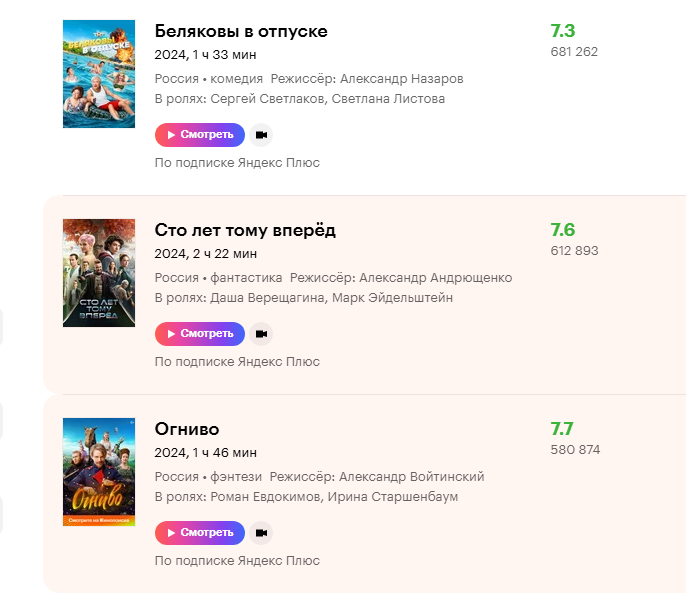Click the 7.7 rating of Огниво
686x593 pixels.
562,428
